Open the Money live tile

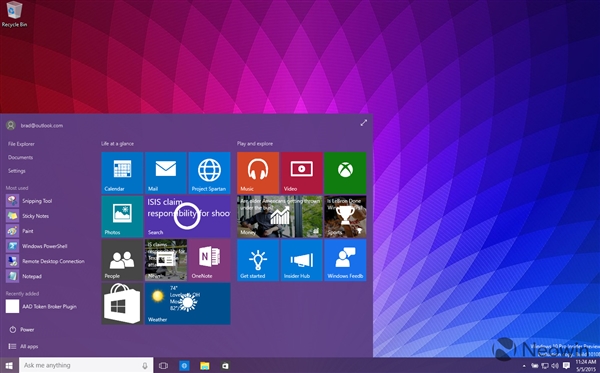pyautogui.click(x=280, y=217)
